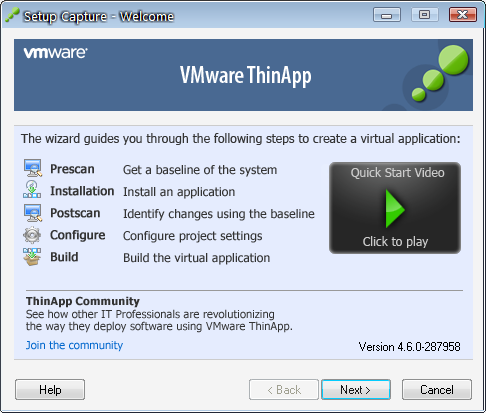Screen dimensions: 486x413
Task: Click the vmware logo in banner
Action: (x=55, y=53)
